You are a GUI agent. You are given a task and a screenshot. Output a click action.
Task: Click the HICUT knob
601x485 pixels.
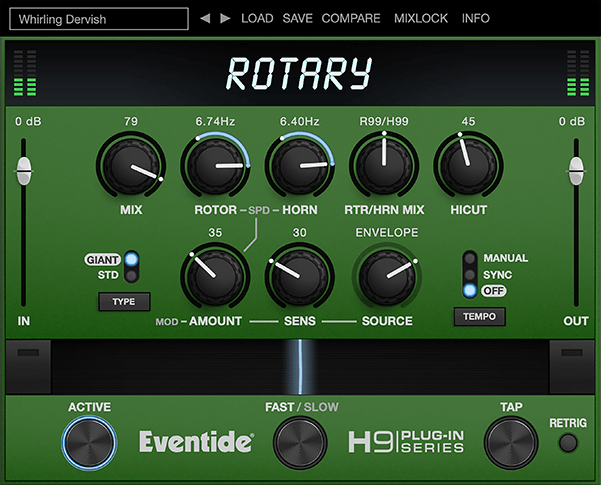[468, 165]
